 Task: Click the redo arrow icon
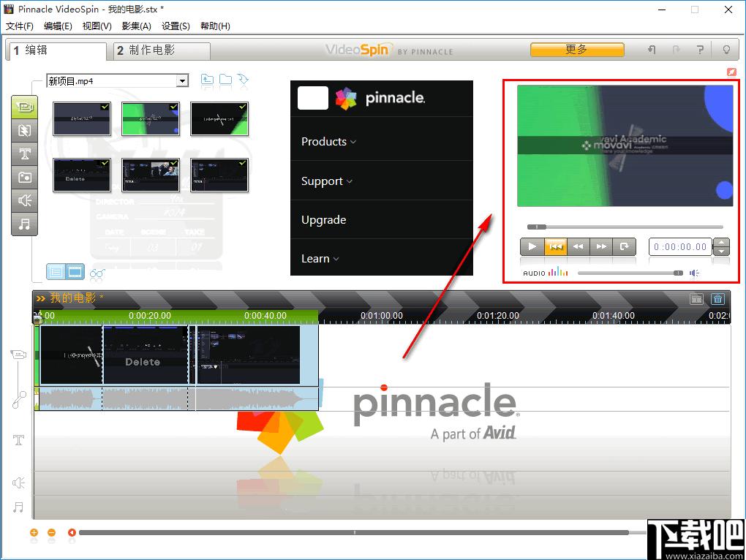676,50
